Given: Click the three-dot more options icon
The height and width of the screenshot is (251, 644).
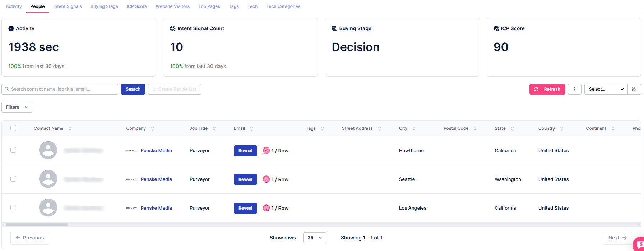Looking at the screenshot, I should click(x=574, y=89).
